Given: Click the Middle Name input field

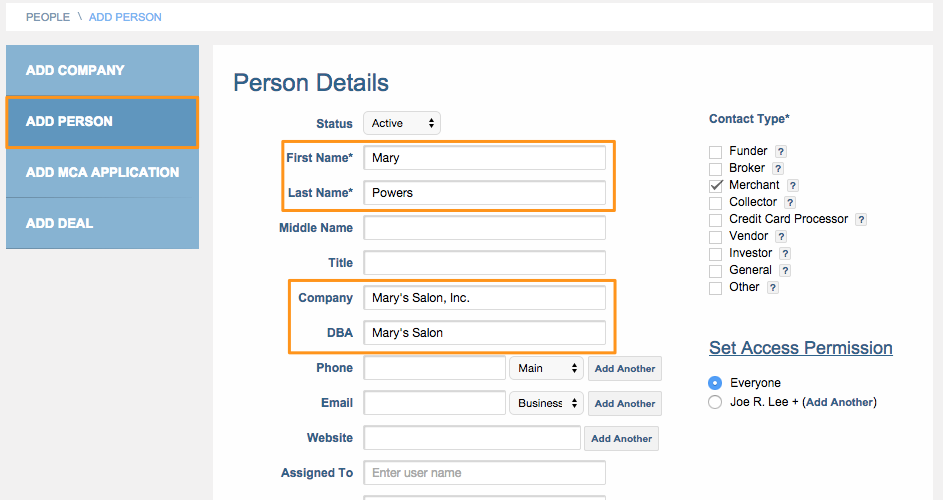Looking at the screenshot, I should tap(484, 228).
